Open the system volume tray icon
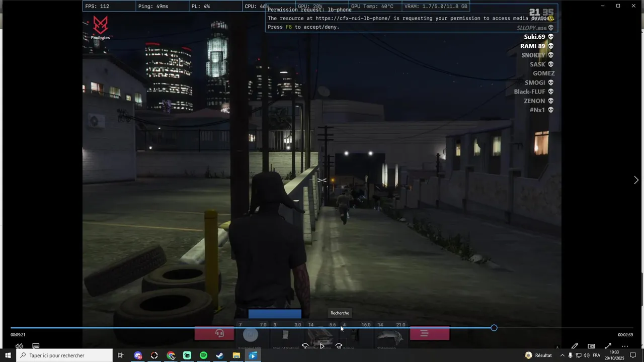This screenshot has height=362, width=644. tap(587, 355)
